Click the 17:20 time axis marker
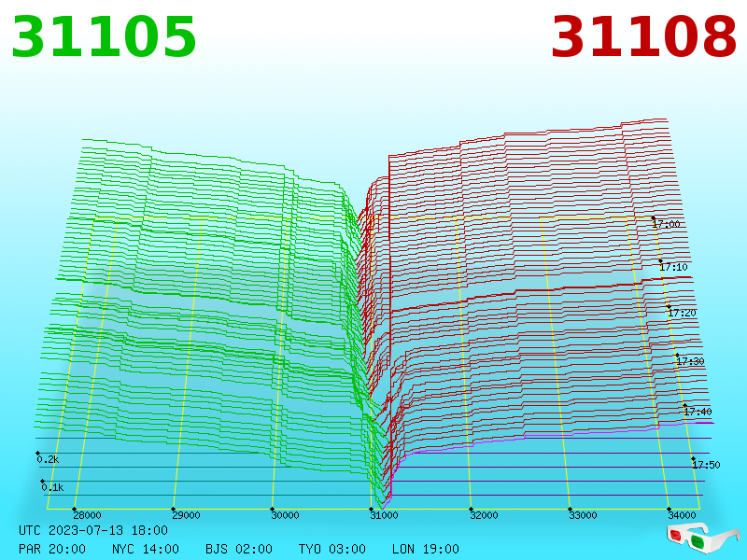The height and width of the screenshot is (560, 747). tap(683, 313)
